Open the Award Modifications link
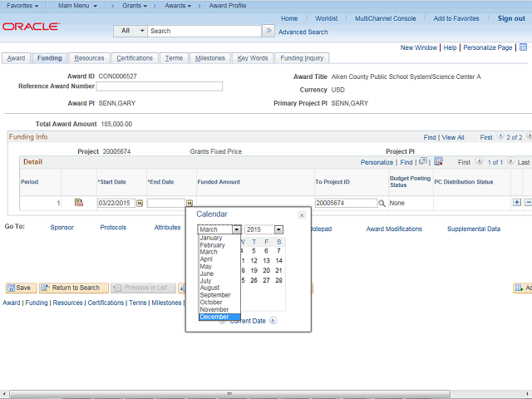 [x=394, y=228]
